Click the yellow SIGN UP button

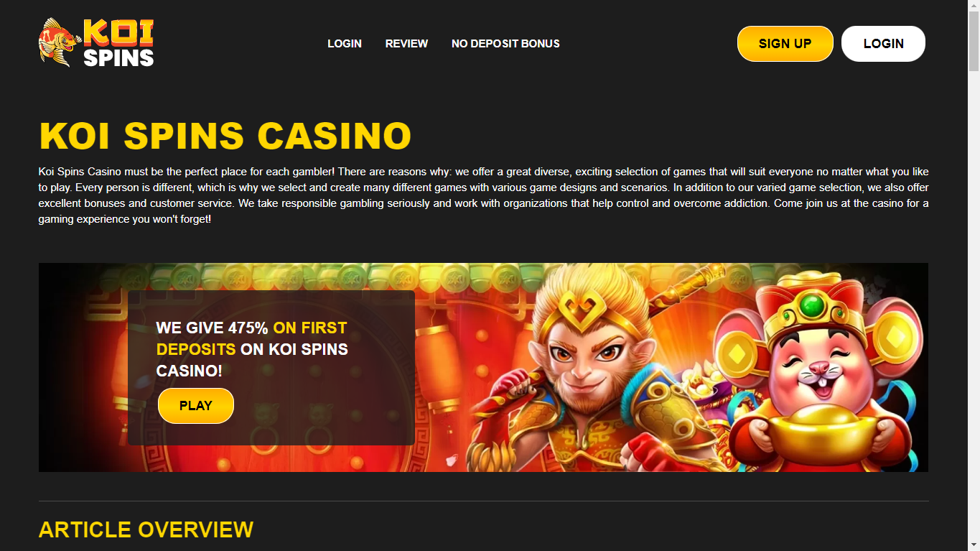point(785,44)
